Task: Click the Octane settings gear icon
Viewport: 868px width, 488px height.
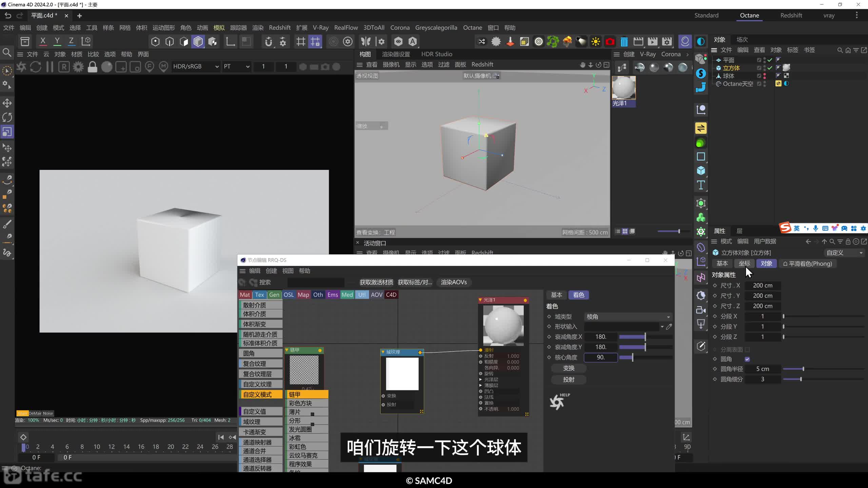Action: 78,67
